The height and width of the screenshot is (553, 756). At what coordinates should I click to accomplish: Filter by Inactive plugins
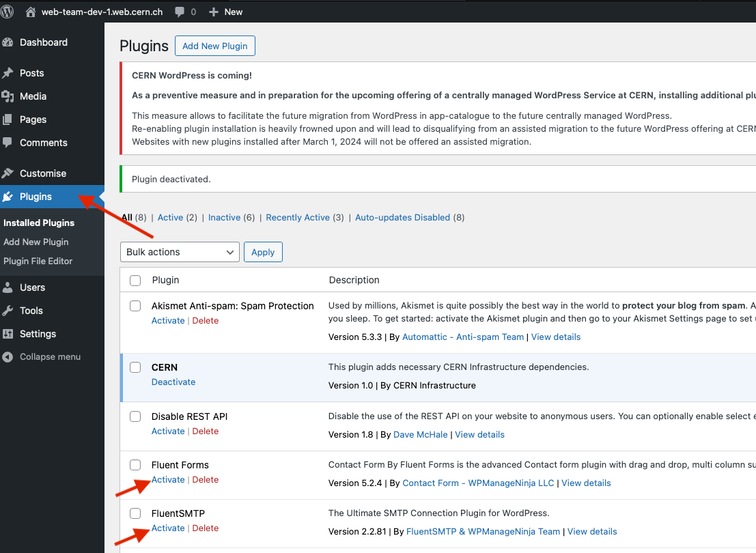(x=224, y=217)
